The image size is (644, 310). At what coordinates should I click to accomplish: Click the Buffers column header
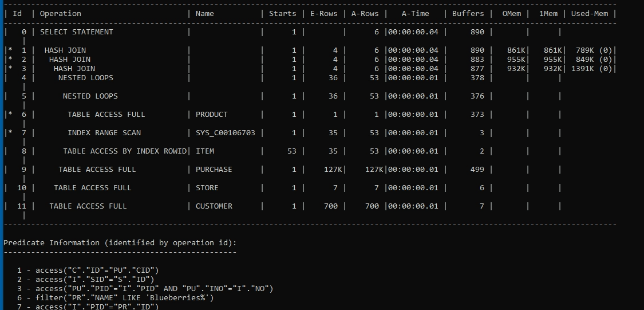[468, 14]
